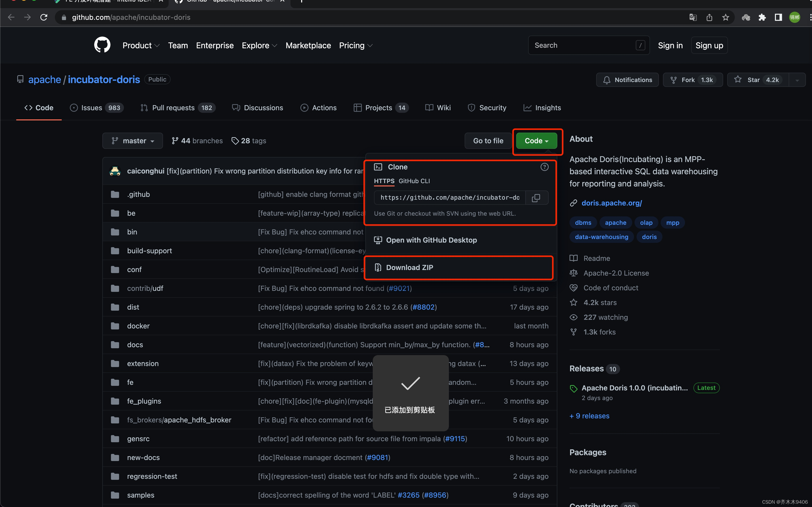Reload the page with the refresh icon
The image size is (812, 507).
tap(44, 18)
